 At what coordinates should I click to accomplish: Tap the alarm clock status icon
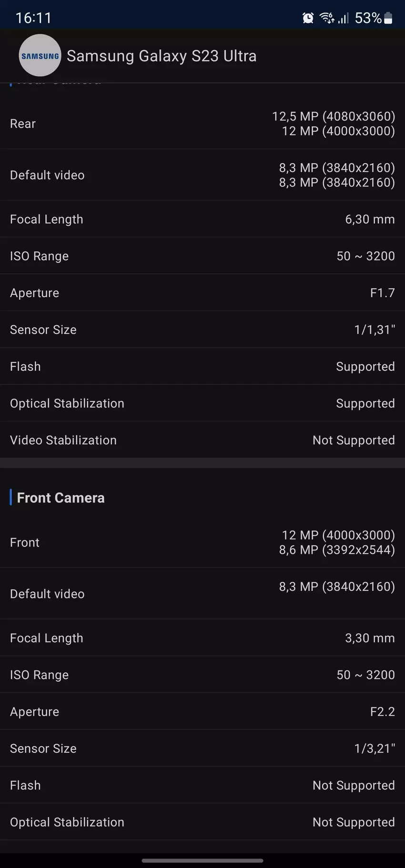point(308,18)
